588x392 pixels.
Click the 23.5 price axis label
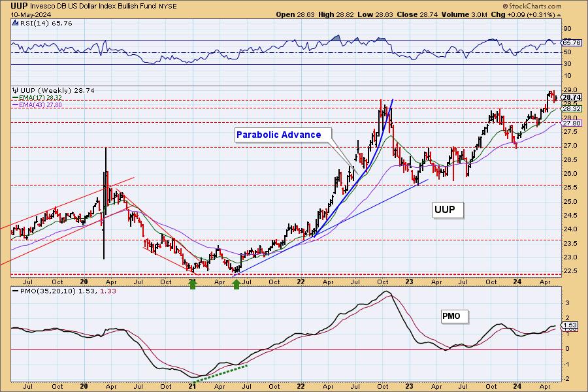(570, 244)
